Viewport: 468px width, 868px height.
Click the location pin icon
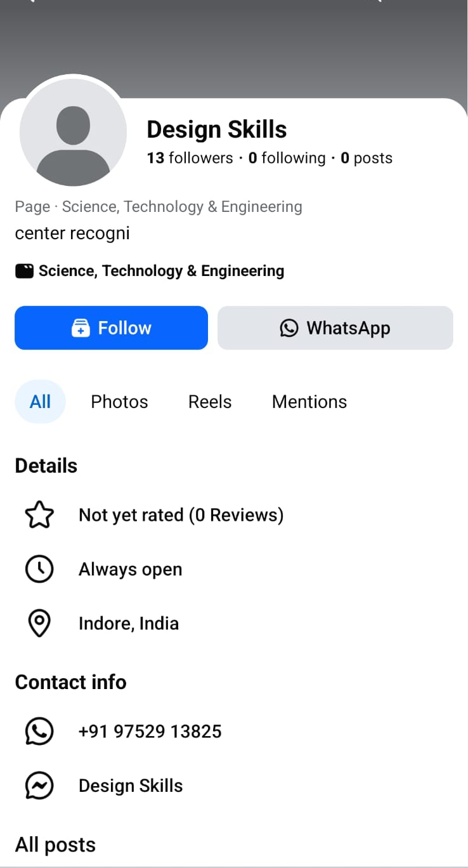click(39, 623)
